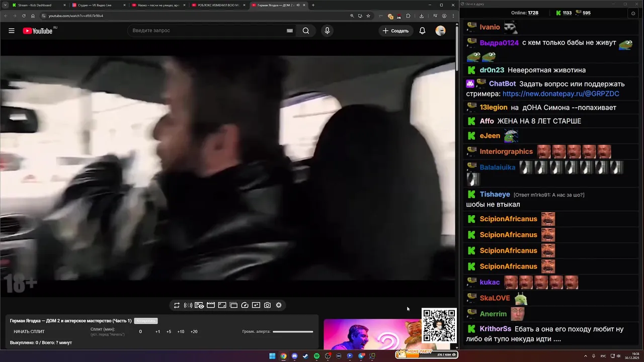Viewport: 644px width, 362px height.
Task: Click the video player frame
Action: tap(227, 168)
